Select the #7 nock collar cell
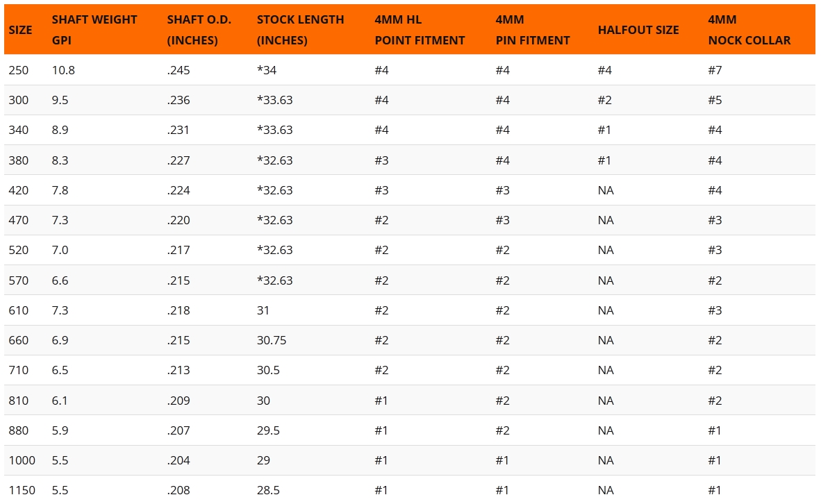821x504 pixels. click(x=715, y=70)
